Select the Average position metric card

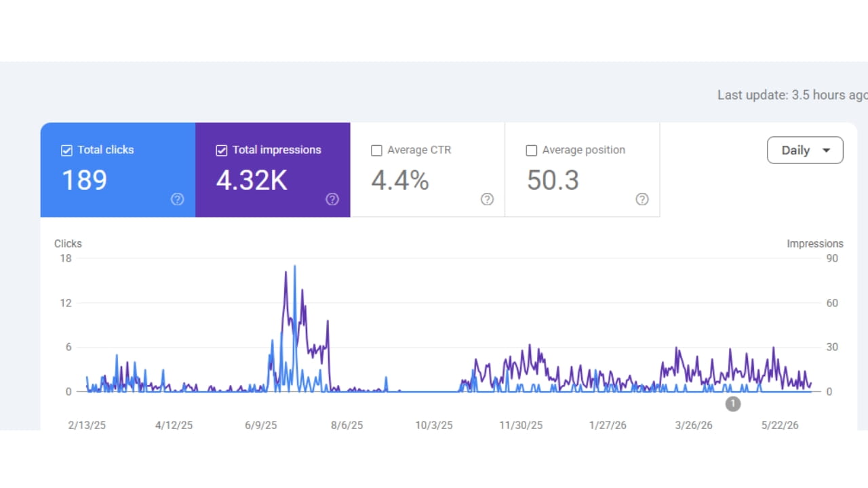click(x=583, y=170)
